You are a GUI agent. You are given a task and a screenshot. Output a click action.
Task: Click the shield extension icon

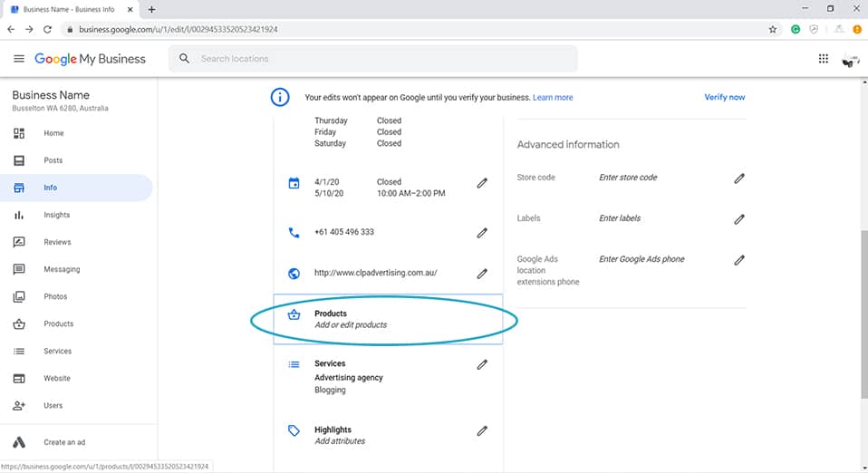(x=814, y=29)
